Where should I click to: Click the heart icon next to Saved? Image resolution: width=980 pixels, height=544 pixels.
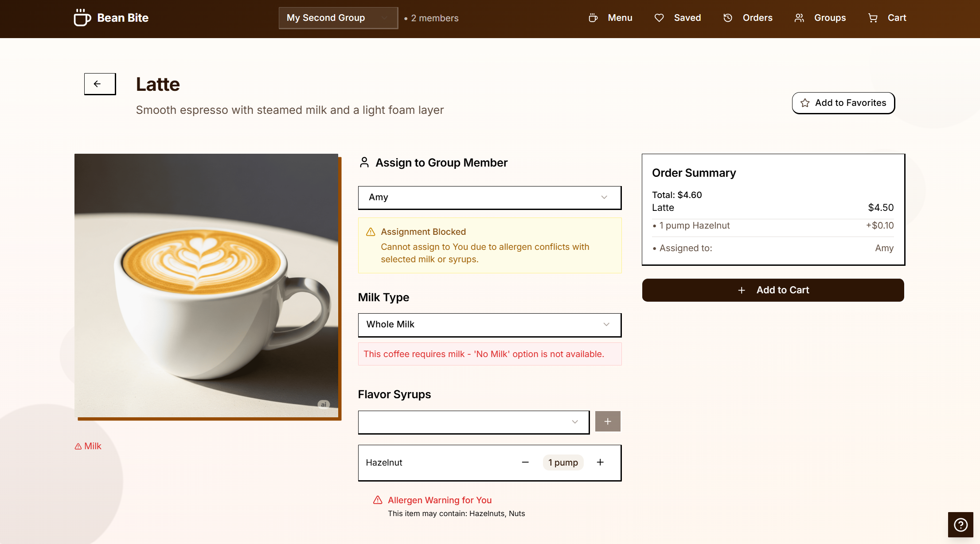point(659,18)
